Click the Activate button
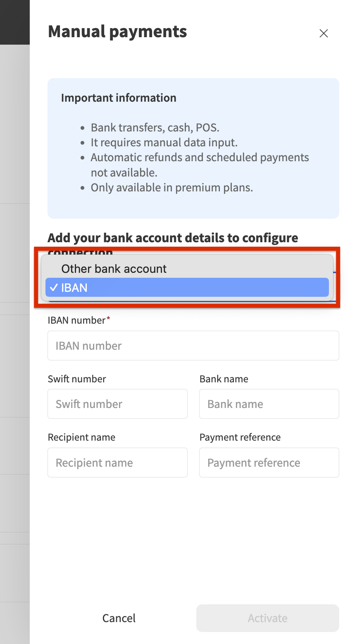 point(267,618)
